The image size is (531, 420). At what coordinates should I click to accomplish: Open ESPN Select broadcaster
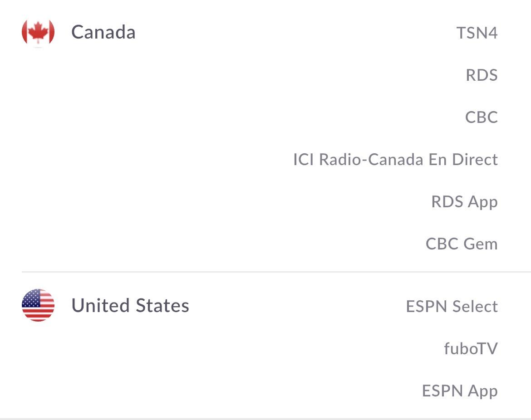pyautogui.click(x=452, y=307)
